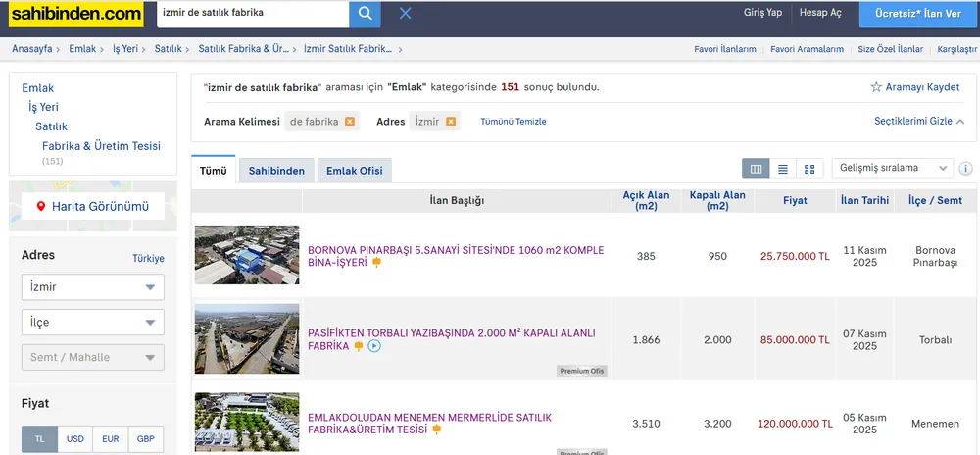Select the GBP currency option
This screenshot has height=455, width=980.
click(x=146, y=439)
